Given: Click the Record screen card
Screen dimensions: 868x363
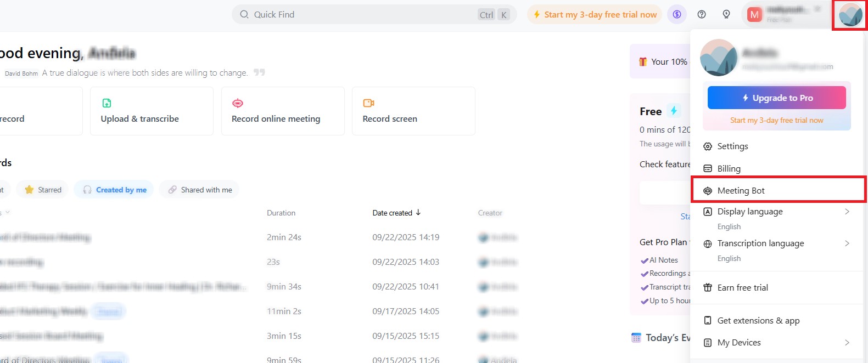Looking at the screenshot, I should click(413, 111).
